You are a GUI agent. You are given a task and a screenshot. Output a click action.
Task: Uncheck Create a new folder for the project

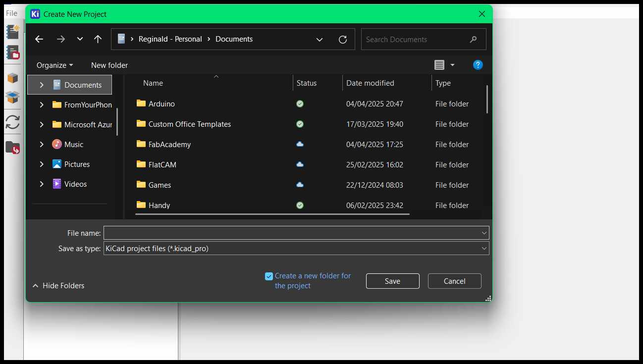269,276
